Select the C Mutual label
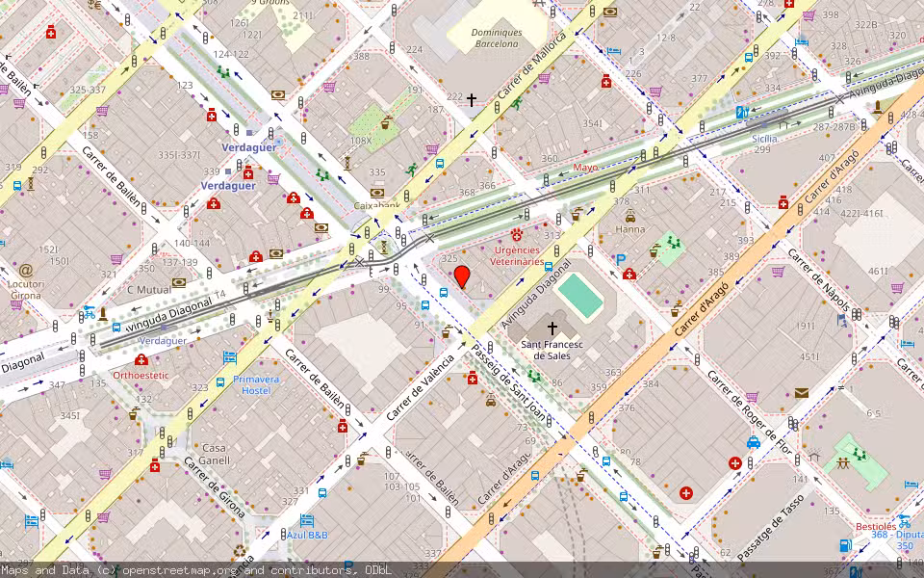This screenshot has width=924, height=578. click(x=149, y=290)
